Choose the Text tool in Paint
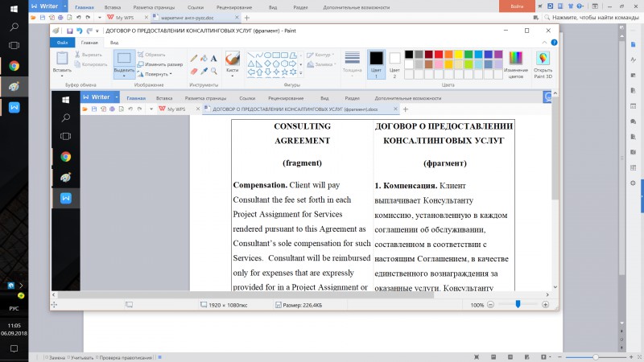 click(x=214, y=58)
